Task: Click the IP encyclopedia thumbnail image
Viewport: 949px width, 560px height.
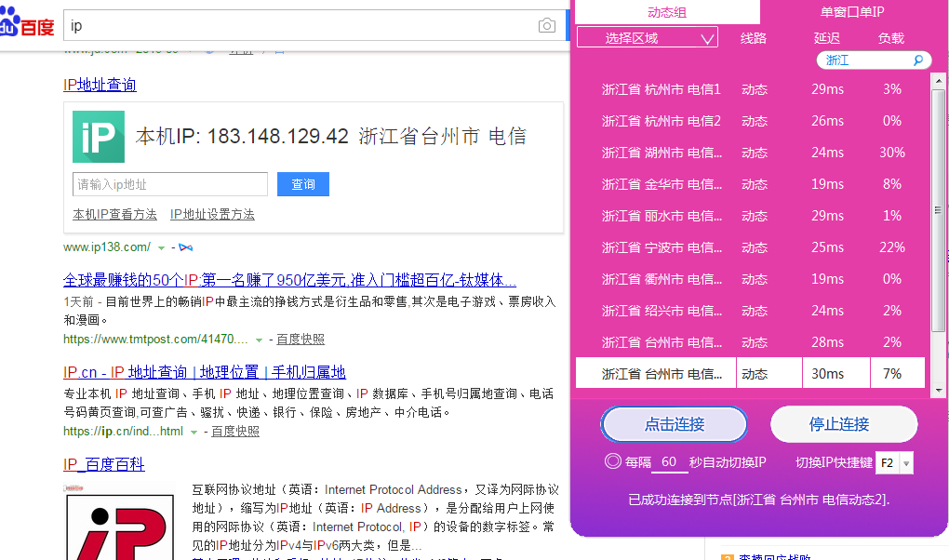Action: coord(119,522)
